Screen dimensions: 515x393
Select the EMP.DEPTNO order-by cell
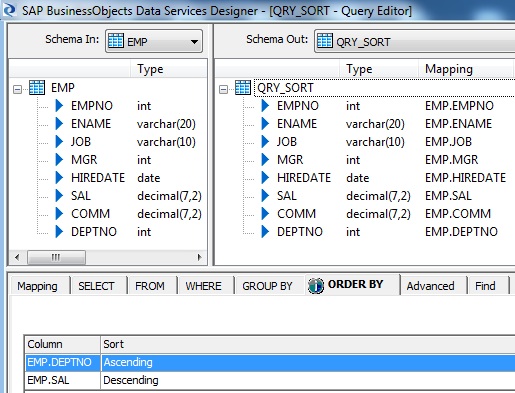[x=63, y=362]
